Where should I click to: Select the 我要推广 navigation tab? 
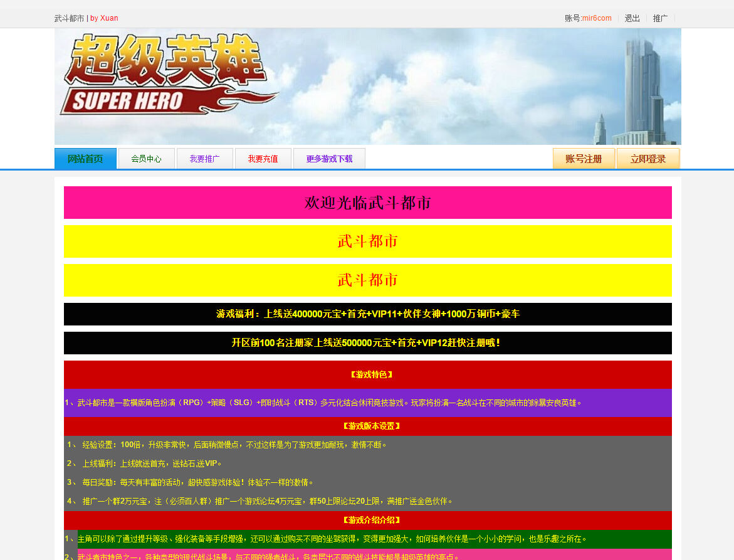204,159
